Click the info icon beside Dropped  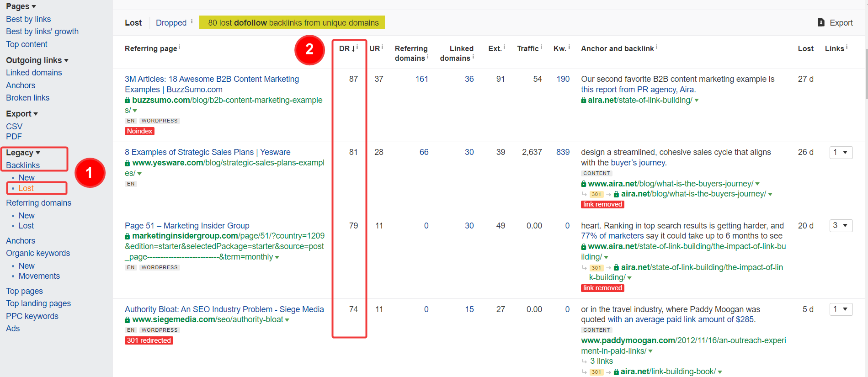(192, 21)
